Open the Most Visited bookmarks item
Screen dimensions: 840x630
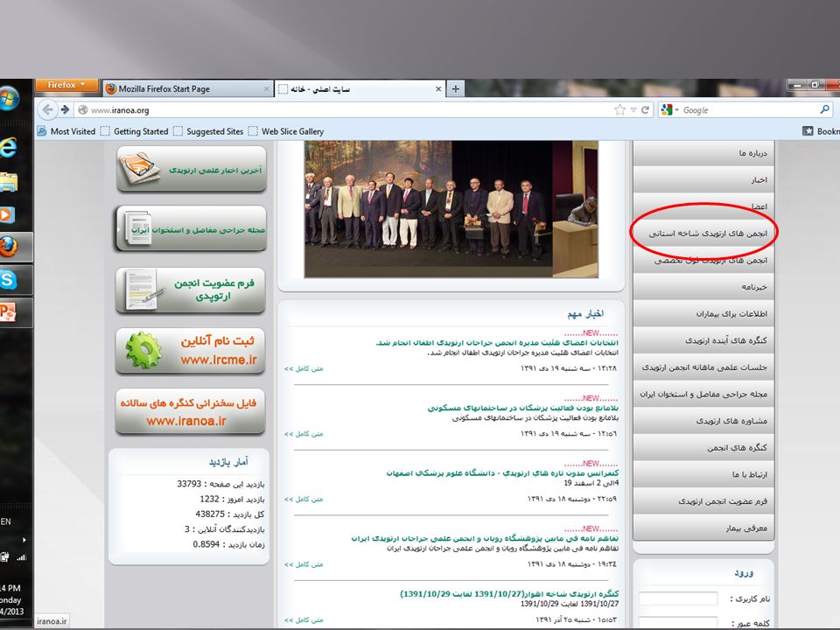[66, 131]
